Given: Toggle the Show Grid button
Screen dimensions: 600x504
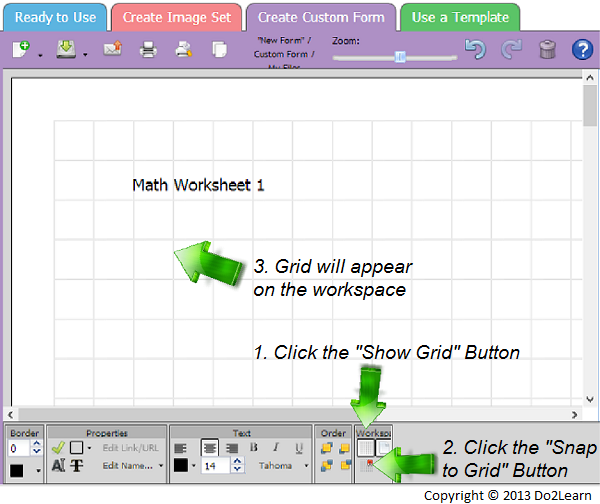Looking at the screenshot, I should (x=366, y=448).
